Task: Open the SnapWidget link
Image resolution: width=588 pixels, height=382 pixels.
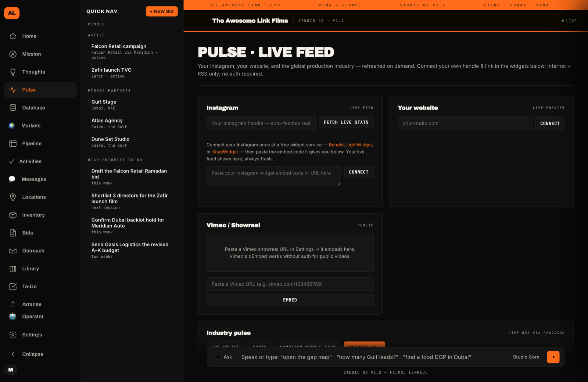Action: 225,152
